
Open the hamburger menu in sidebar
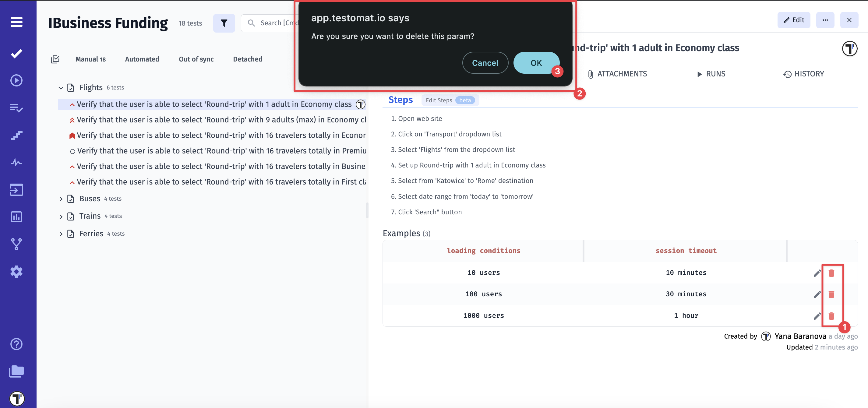16,22
